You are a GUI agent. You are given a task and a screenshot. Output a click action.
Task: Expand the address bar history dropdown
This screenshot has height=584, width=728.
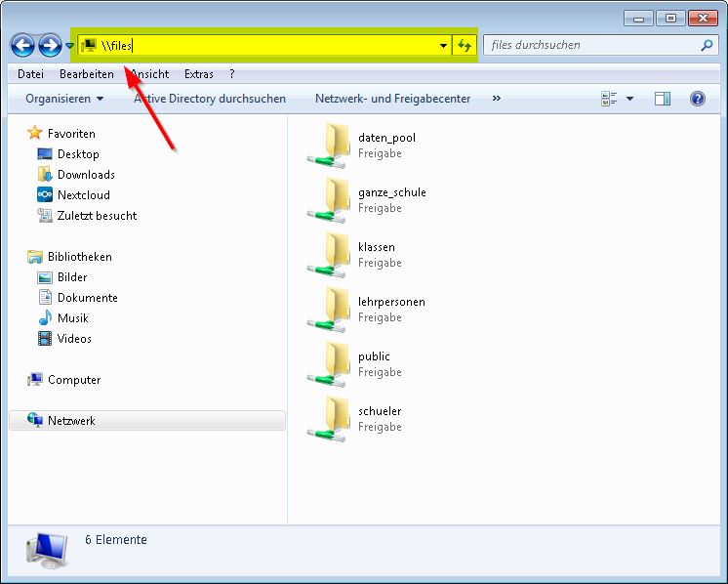coord(443,45)
